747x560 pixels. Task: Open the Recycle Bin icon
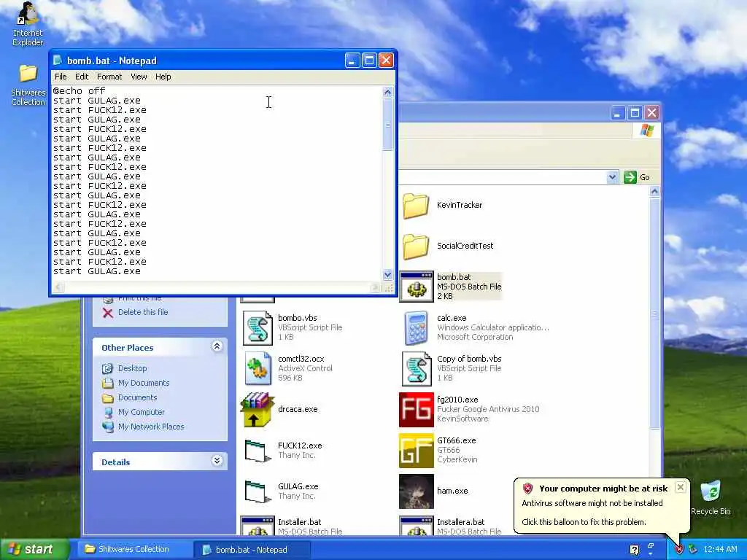[711, 497]
